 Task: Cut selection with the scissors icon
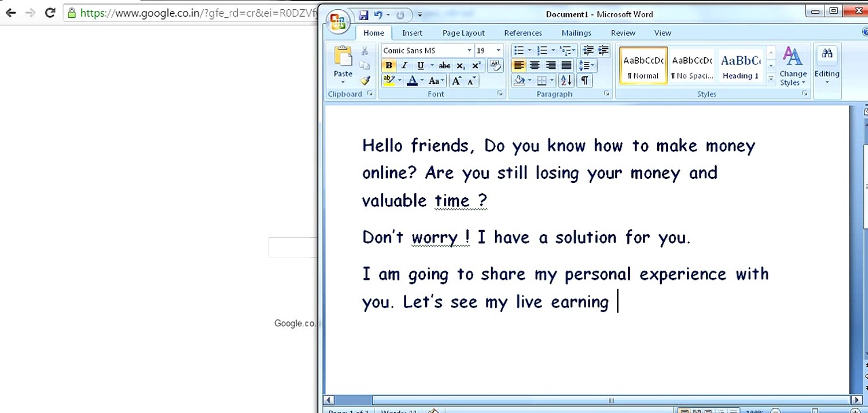pos(364,51)
